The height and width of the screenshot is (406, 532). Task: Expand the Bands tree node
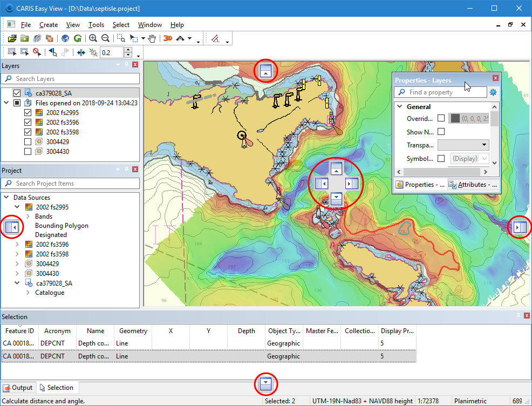[28, 216]
